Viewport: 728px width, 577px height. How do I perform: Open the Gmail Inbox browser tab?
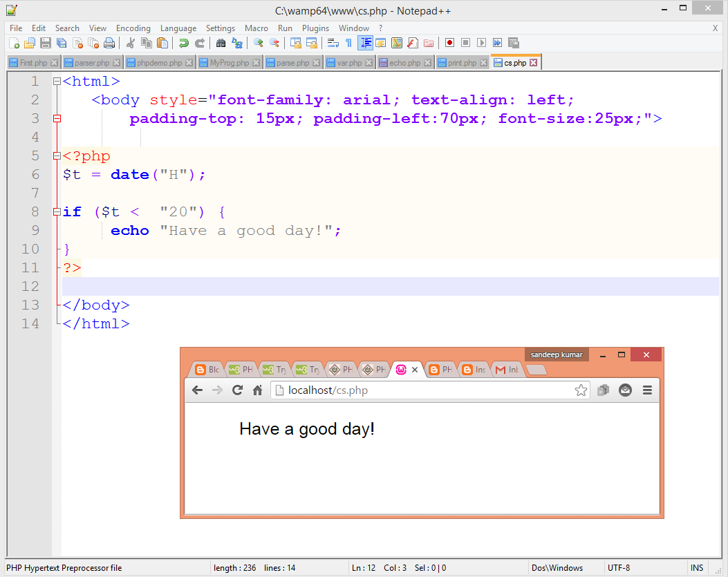click(x=507, y=370)
